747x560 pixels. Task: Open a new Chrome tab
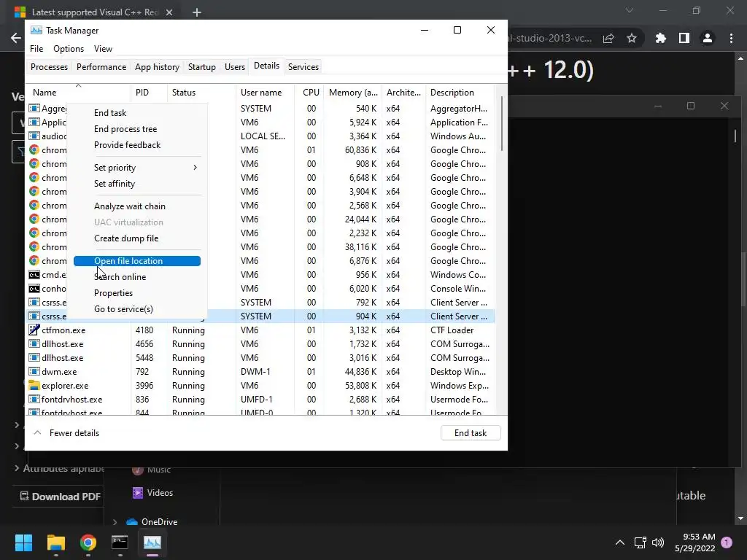click(x=197, y=12)
